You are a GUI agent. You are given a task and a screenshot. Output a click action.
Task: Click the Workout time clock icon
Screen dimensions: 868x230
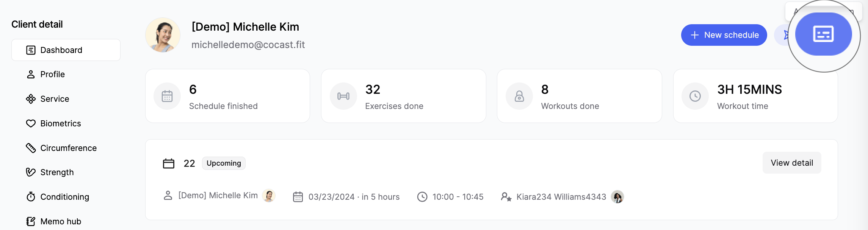(x=695, y=96)
